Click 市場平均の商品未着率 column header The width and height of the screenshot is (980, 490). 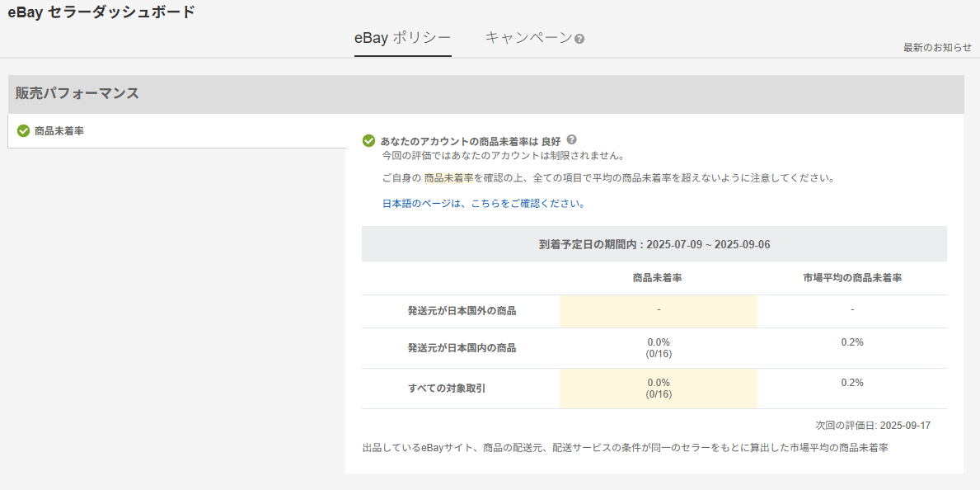pos(851,278)
